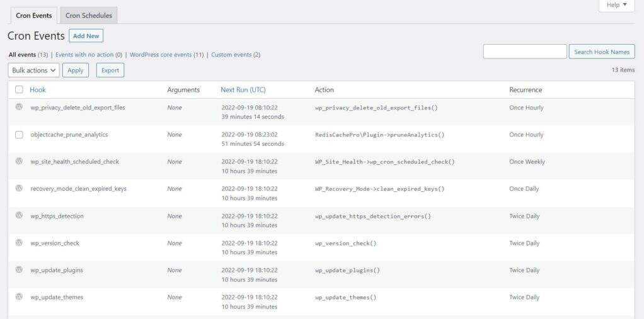The width and height of the screenshot is (644, 319).
Task: Sort events by Next Run (UTC) column
Action: tap(243, 90)
